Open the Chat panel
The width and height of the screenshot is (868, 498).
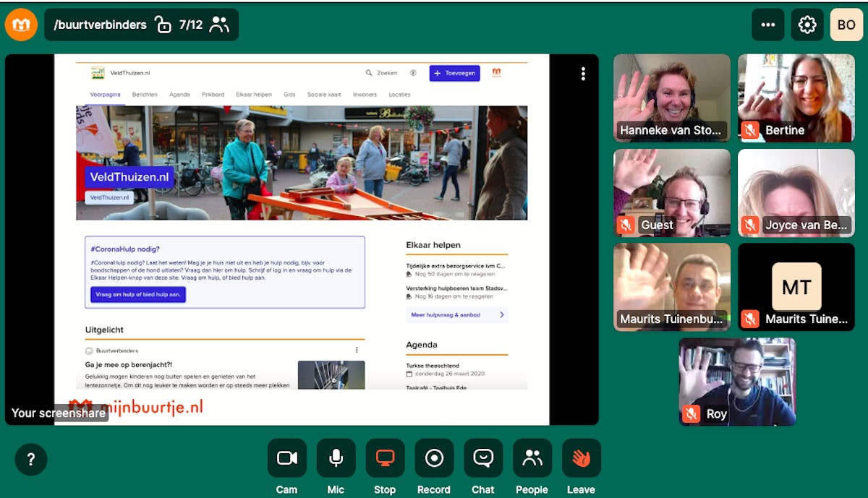click(483, 458)
